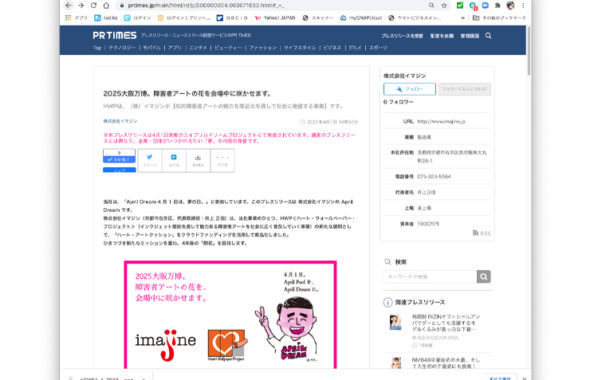
Task: Click the Facebook like button
Action: (119, 160)
